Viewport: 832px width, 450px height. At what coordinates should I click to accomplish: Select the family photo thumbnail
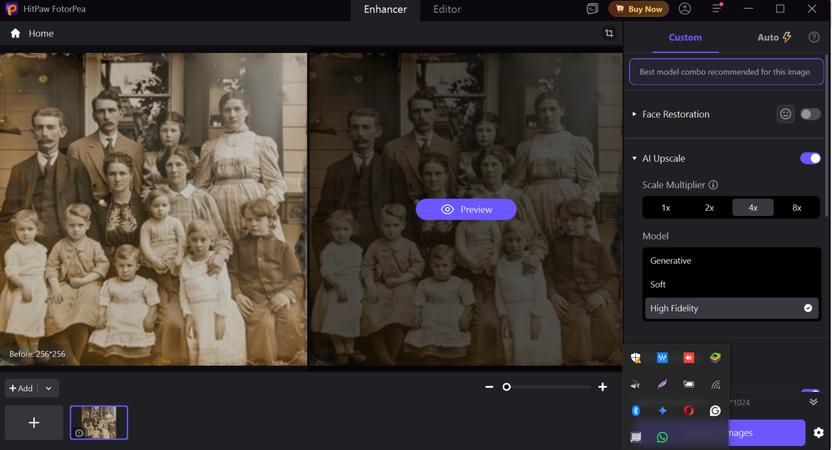[x=99, y=422]
